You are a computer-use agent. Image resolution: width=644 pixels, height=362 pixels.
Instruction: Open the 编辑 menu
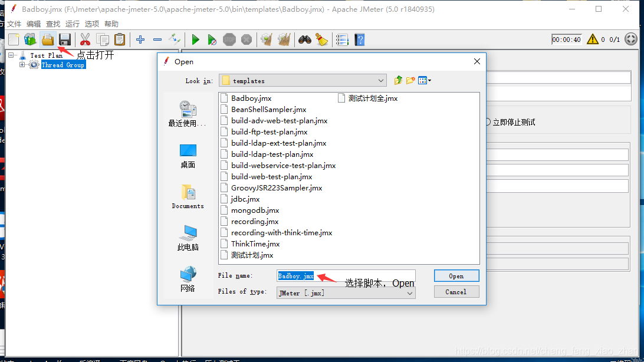click(x=33, y=24)
